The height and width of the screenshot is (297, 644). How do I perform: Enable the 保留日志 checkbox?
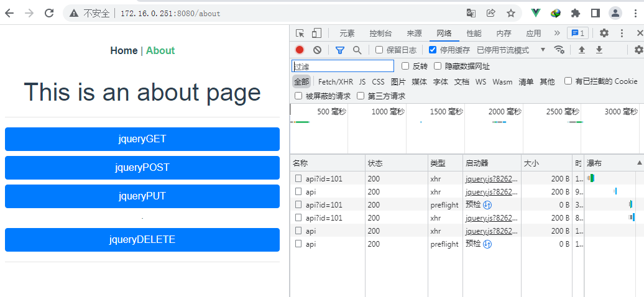point(379,50)
